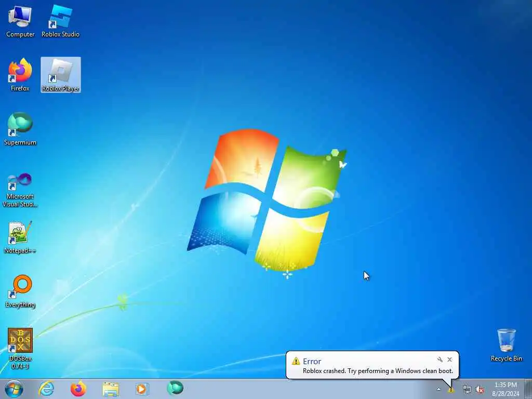The width and height of the screenshot is (532, 399).
Task: Select the Computer desktop icon
Action: (x=20, y=21)
